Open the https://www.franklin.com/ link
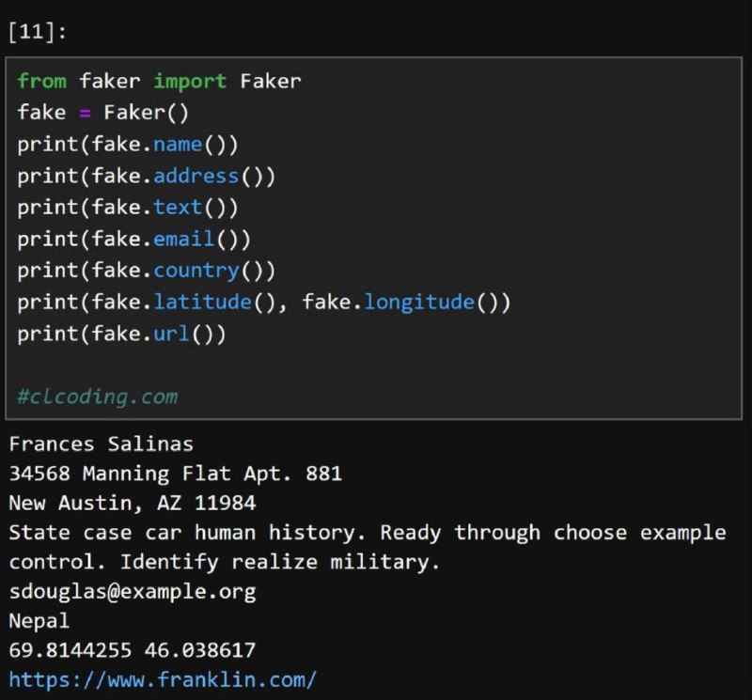The image size is (752, 700). [x=163, y=680]
